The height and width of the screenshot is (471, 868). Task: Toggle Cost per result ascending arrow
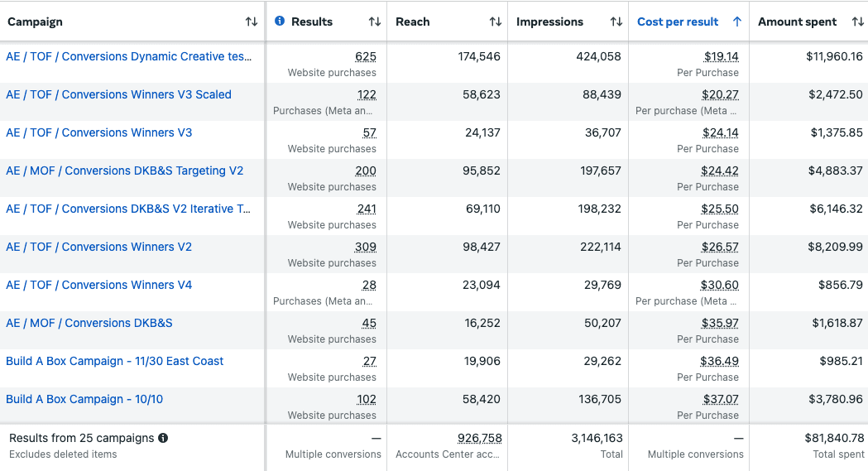(x=736, y=22)
